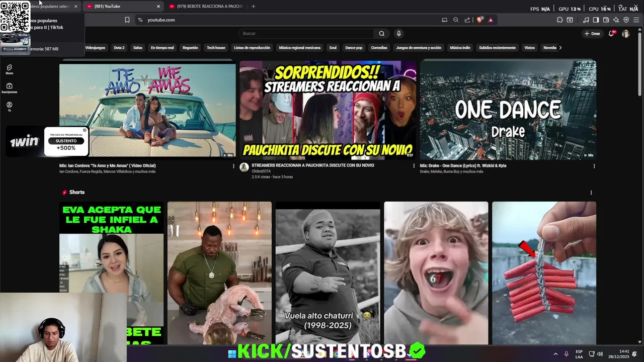
Task: Close the 1win promo overlay
Action: point(85,130)
